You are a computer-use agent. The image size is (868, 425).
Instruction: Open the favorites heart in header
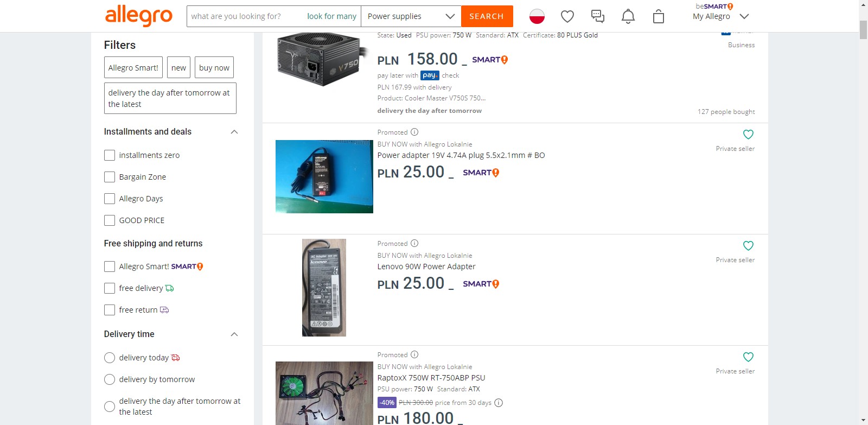(x=567, y=17)
